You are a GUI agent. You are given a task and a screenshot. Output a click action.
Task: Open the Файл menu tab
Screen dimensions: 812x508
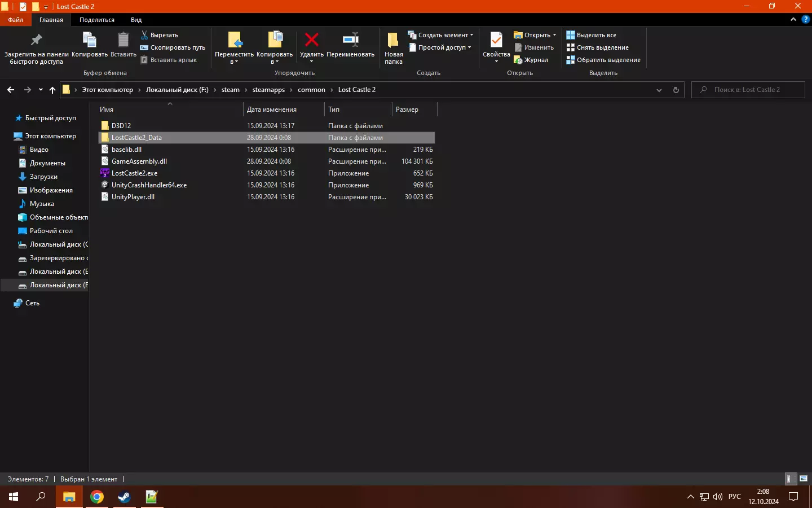pos(16,20)
